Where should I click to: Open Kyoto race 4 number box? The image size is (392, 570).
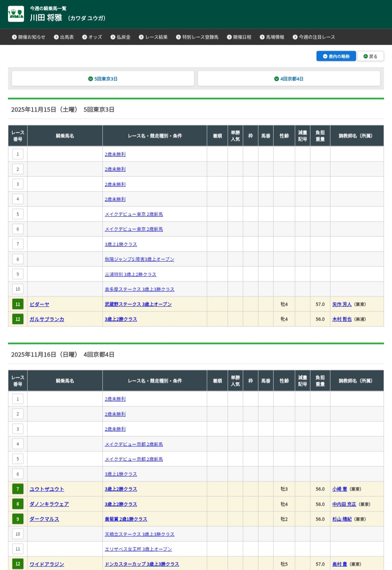(x=18, y=444)
